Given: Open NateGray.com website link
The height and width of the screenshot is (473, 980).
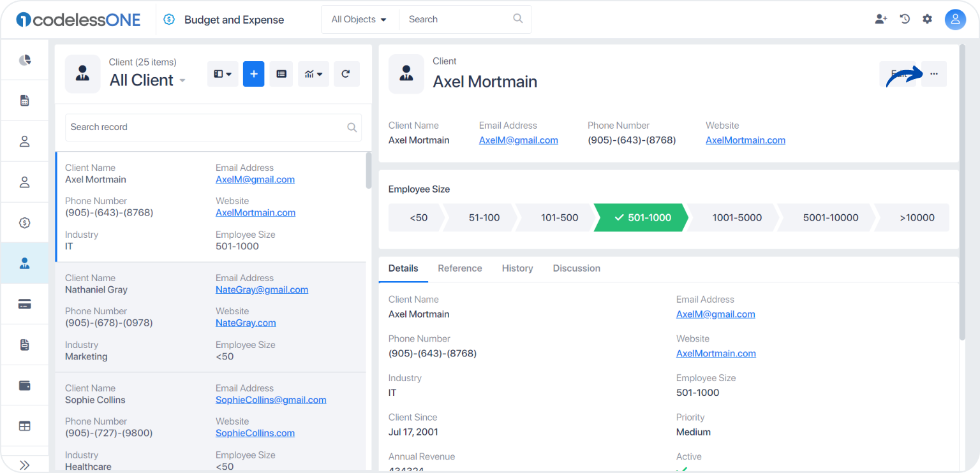Looking at the screenshot, I should (x=246, y=323).
